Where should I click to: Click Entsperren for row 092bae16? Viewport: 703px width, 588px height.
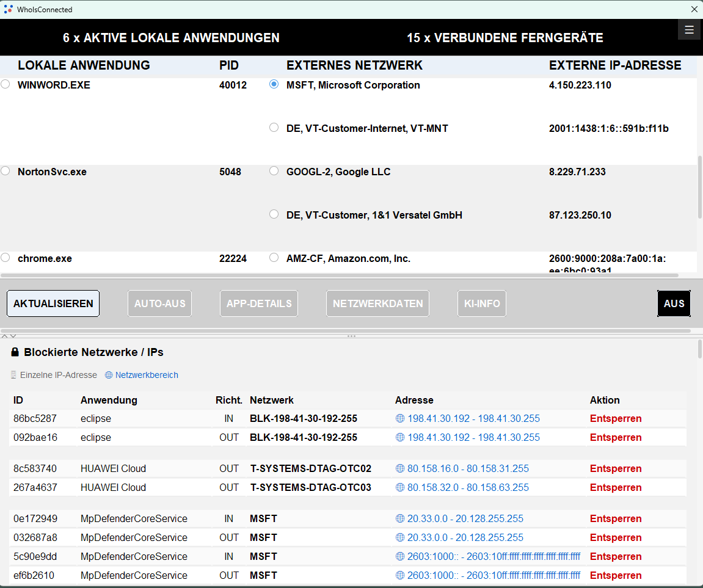(616, 437)
